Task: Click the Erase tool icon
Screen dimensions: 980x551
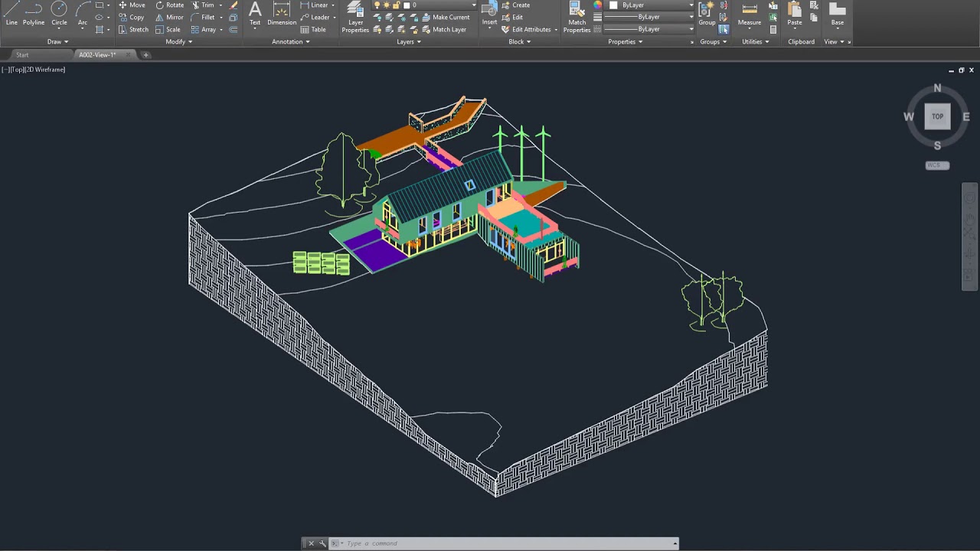Action: (x=234, y=5)
